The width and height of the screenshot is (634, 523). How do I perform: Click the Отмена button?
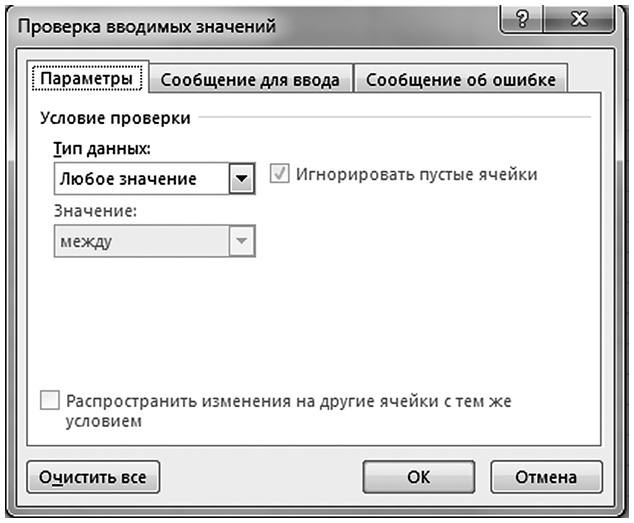click(x=545, y=477)
